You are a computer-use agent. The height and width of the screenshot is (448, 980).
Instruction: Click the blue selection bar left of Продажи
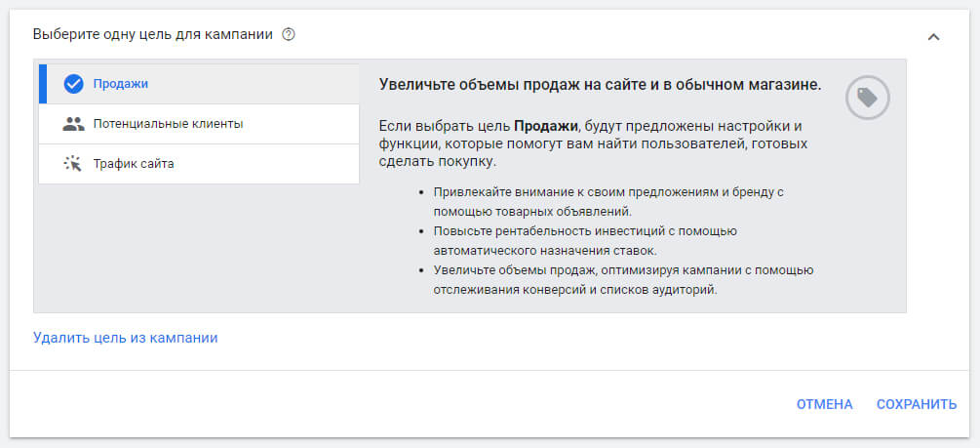[42, 84]
